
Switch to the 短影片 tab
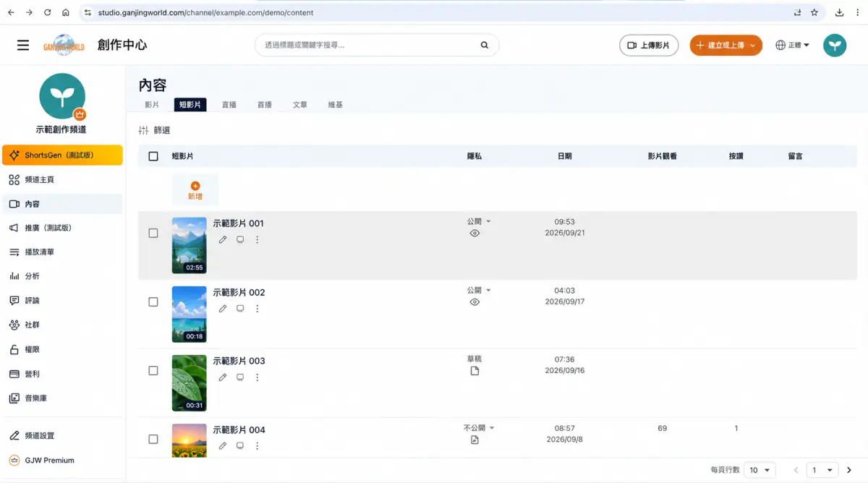190,105
